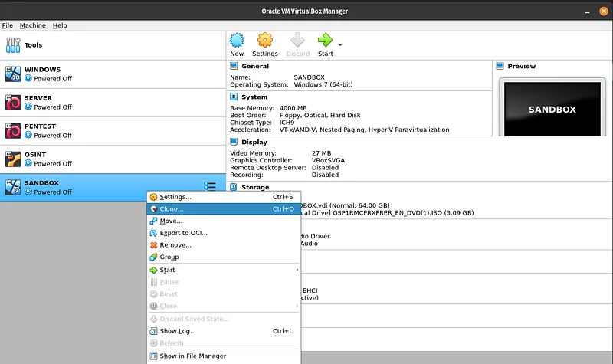Select the OSINT virtual machine name
The image size is (613, 364).
[x=35, y=155]
